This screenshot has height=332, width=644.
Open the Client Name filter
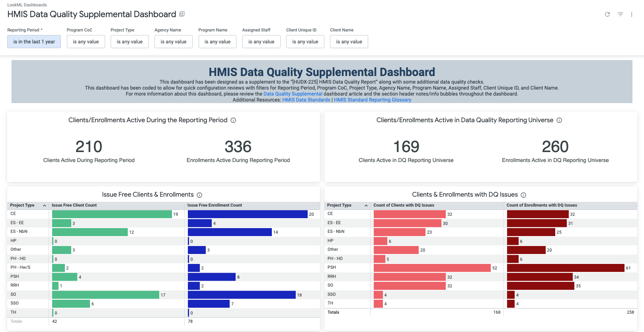coord(349,42)
